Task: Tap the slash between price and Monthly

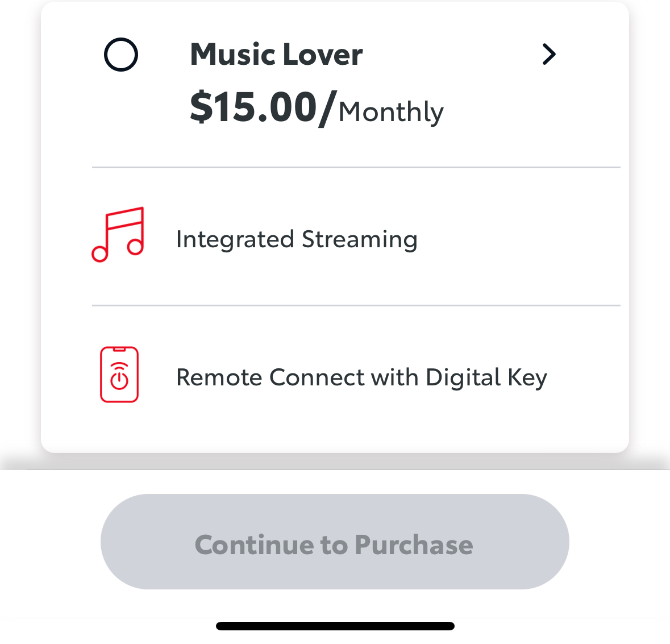Action: click(x=328, y=109)
